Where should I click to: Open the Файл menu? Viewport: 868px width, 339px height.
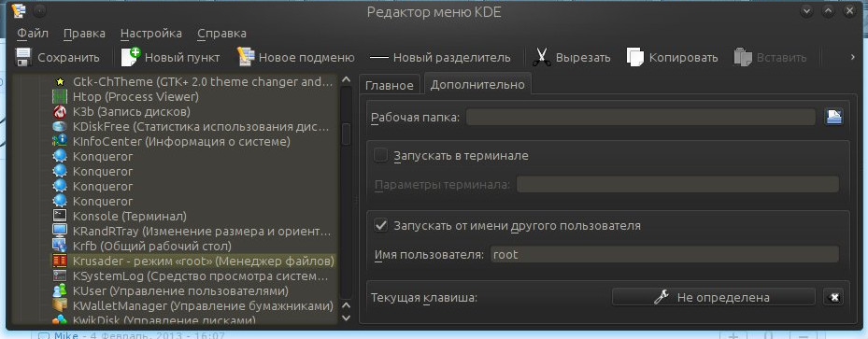[x=33, y=34]
